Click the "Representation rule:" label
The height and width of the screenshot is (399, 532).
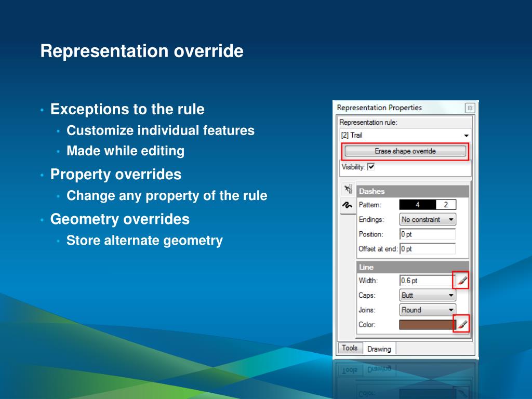coord(368,122)
